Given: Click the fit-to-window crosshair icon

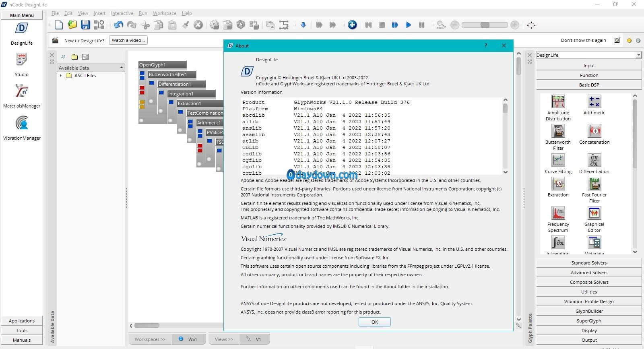Looking at the screenshot, I should pos(531,25).
